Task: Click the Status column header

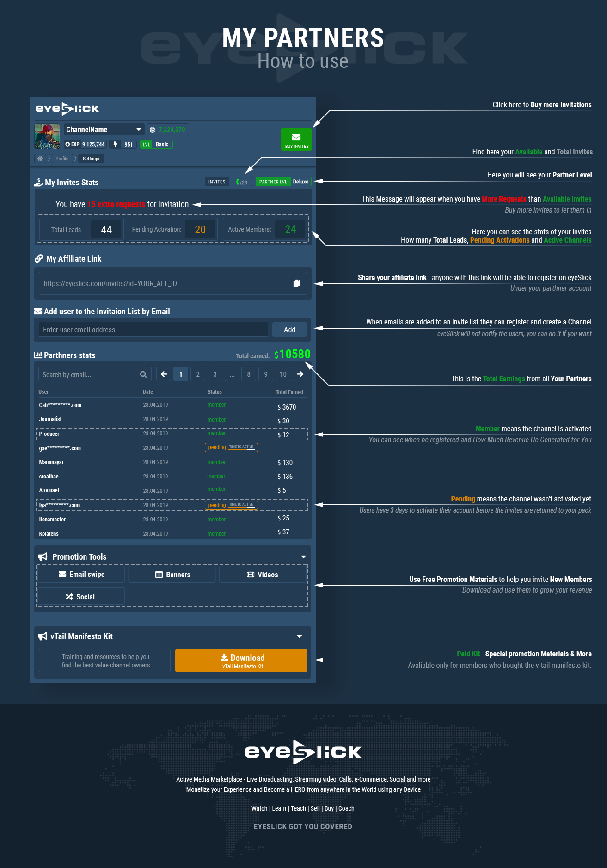Action: (x=215, y=392)
